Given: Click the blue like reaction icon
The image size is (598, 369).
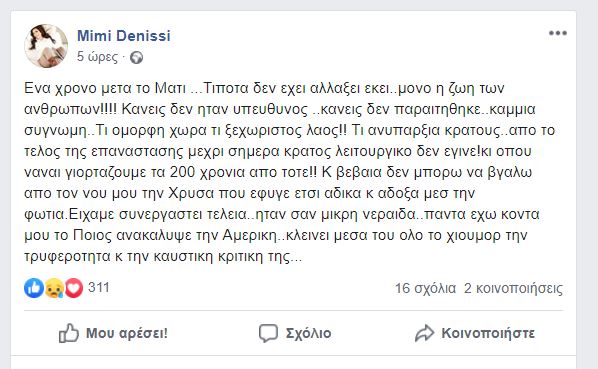Looking at the screenshot, I should pos(34,288).
